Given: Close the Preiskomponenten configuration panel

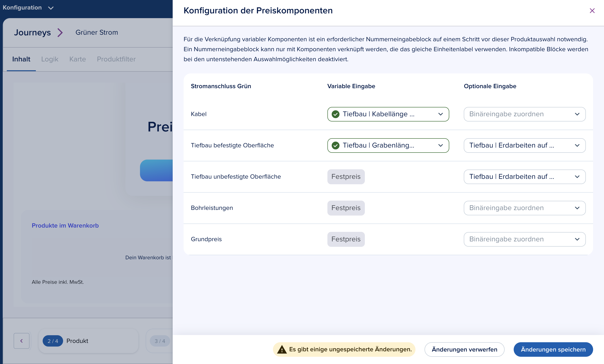Looking at the screenshot, I should pyautogui.click(x=592, y=11).
